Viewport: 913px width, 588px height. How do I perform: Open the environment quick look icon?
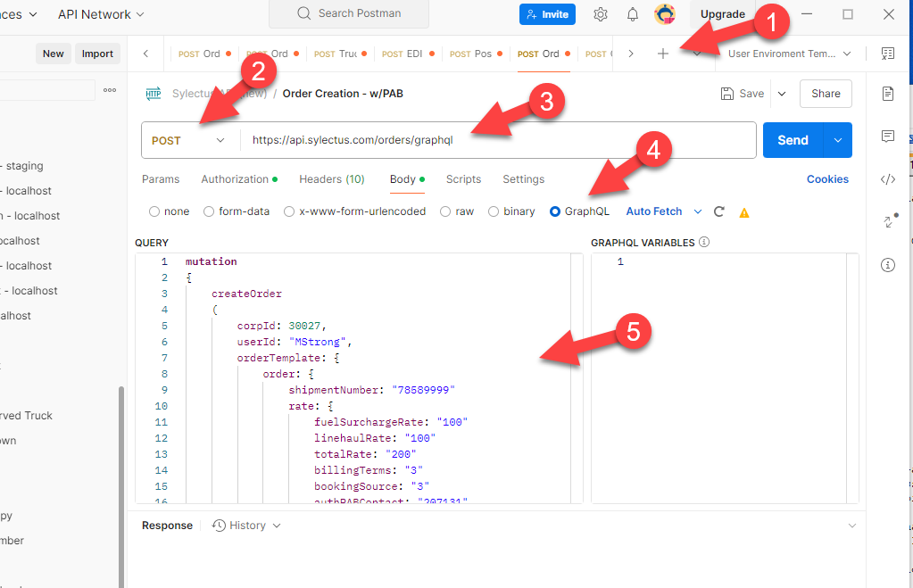[x=887, y=54]
